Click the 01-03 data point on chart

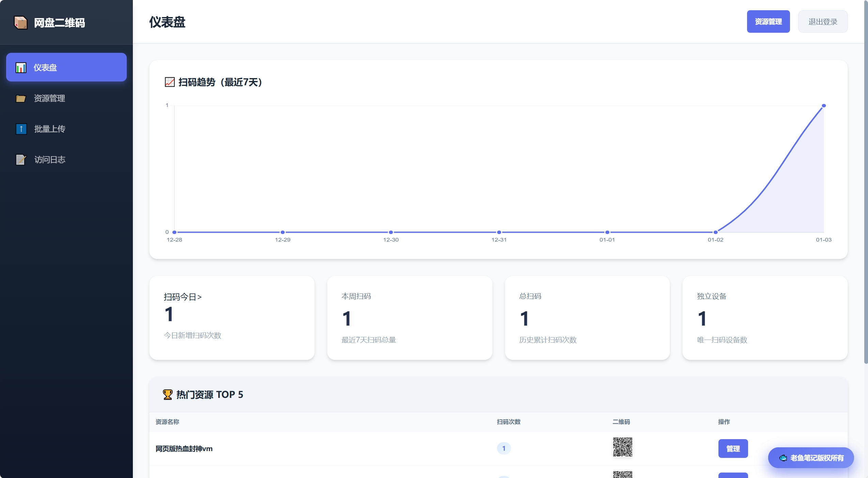click(824, 106)
